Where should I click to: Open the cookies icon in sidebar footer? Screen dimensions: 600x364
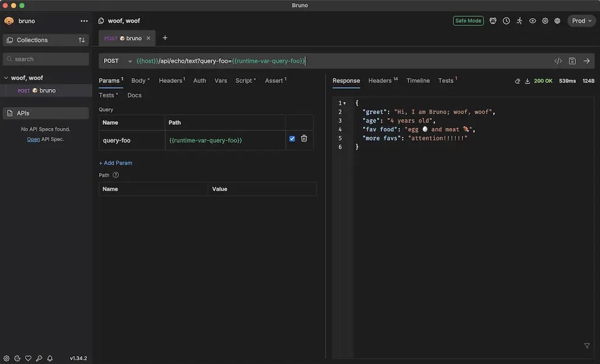point(17,358)
